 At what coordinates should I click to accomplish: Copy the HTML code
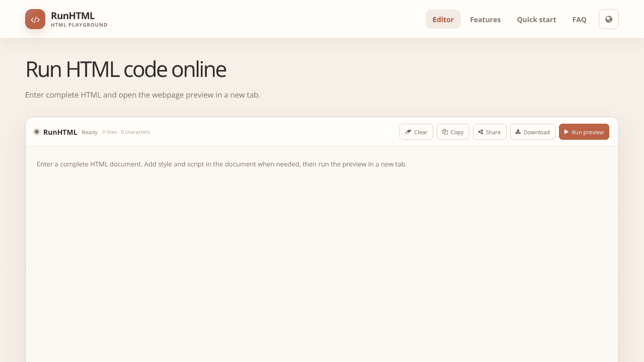[453, 132]
